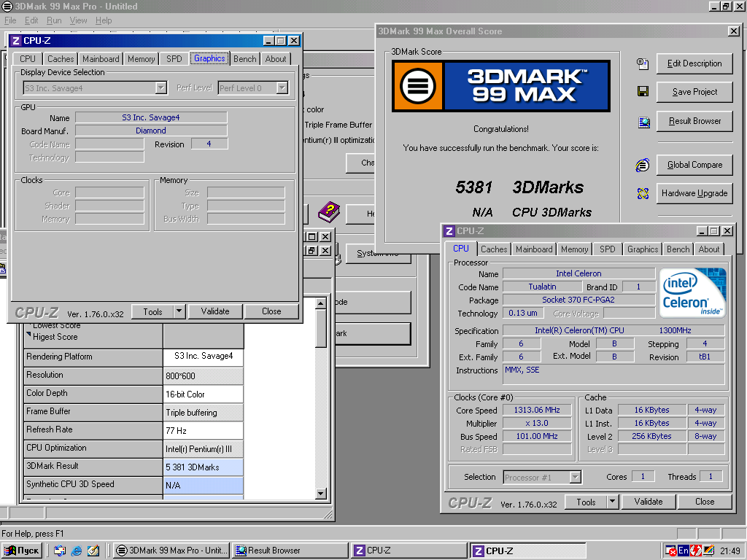Click the Save Project button

click(x=694, y=92)
